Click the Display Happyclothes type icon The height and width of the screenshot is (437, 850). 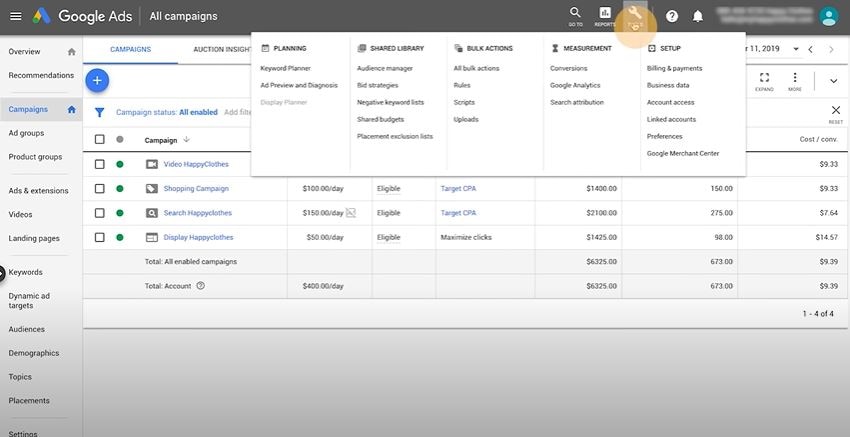(x=152, y=237)
